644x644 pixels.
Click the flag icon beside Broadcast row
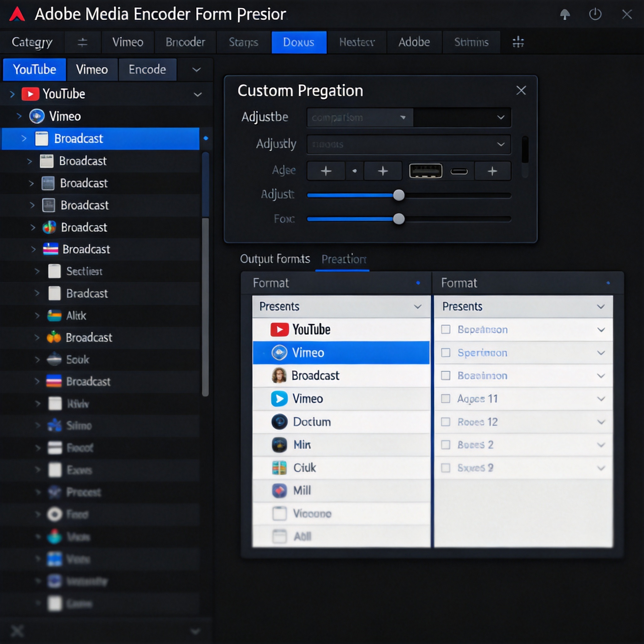(51, 249)
